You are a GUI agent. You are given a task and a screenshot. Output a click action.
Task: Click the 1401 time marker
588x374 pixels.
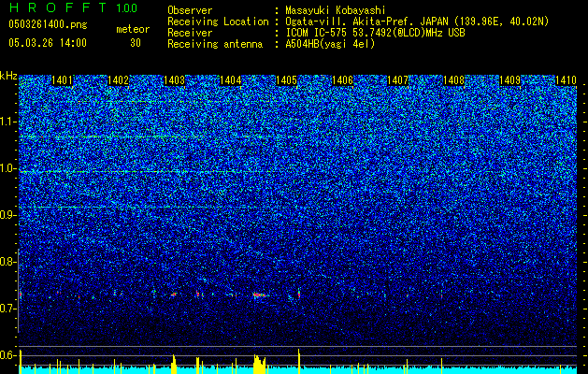tap(62, 80)
